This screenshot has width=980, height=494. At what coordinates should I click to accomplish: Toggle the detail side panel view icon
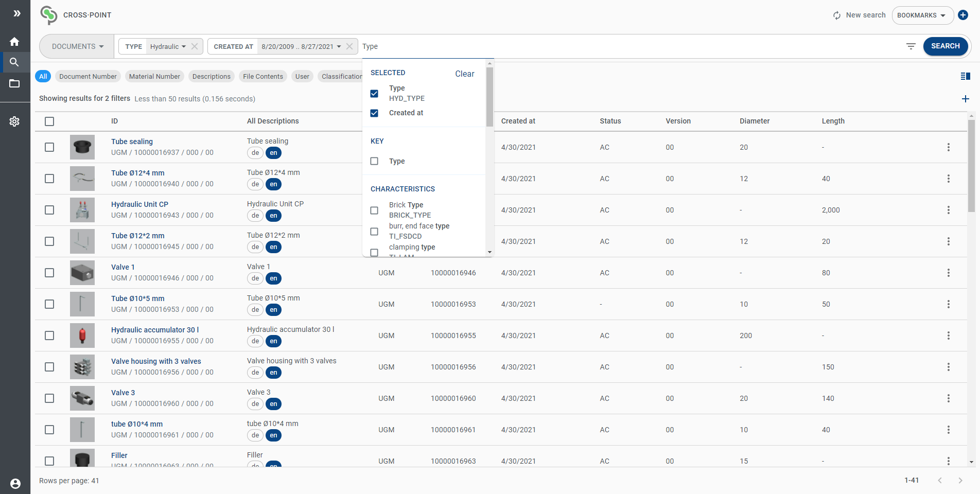966,76
